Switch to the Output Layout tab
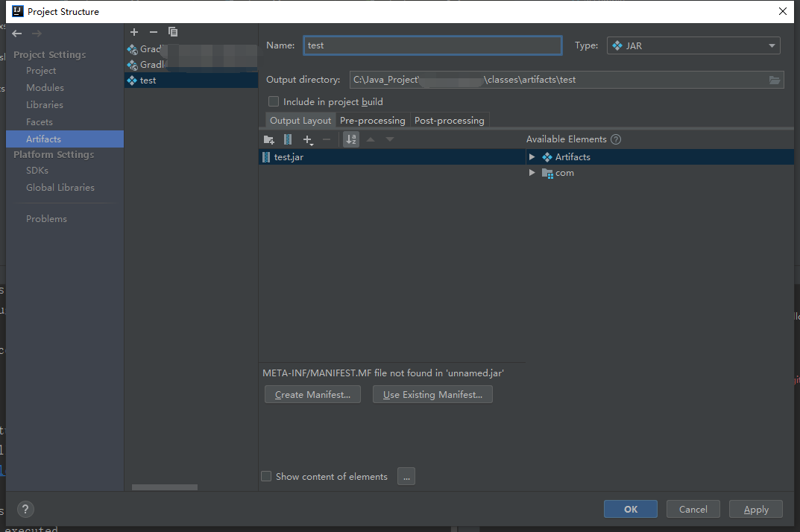This screenshot has height=532, width=800. (300, 121)
